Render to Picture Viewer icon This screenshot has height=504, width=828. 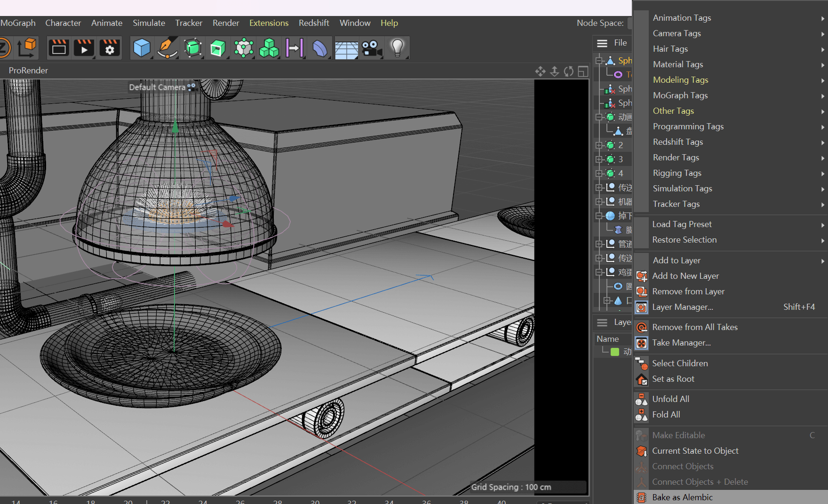pyautogui.click(x=84, y=48)
